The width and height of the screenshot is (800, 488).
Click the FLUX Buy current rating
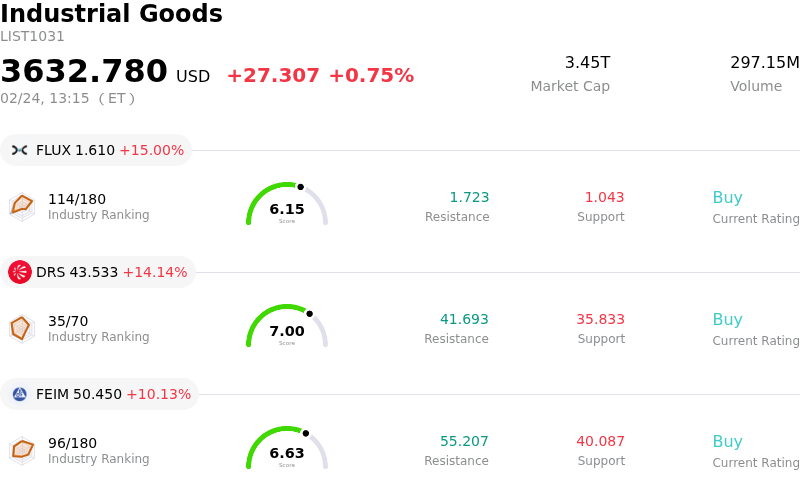[x=727, y=198]
